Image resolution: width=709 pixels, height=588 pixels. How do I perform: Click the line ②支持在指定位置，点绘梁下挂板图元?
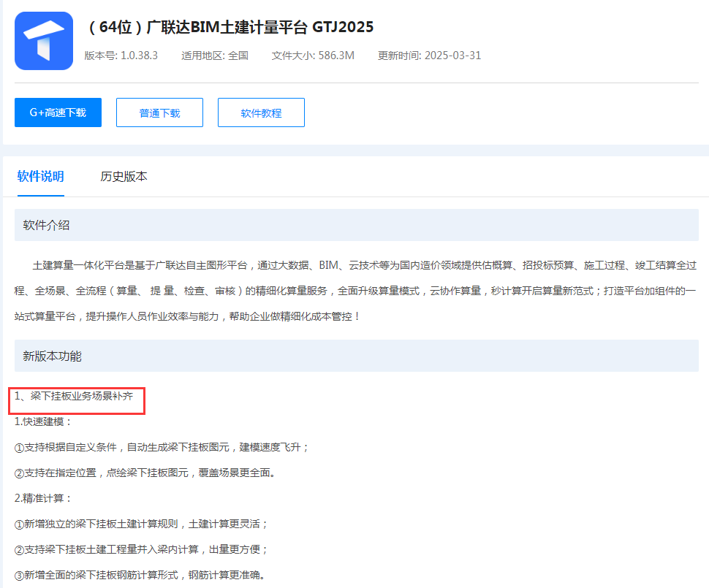click(145, 473)
